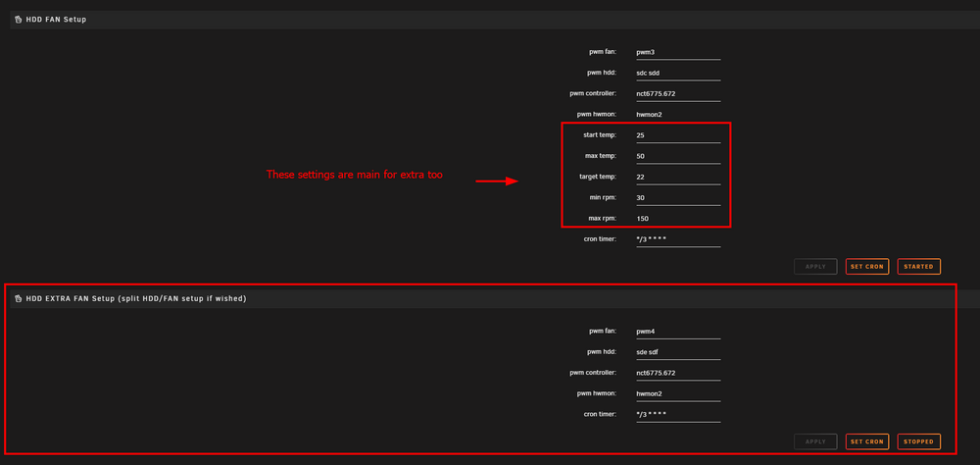Edit cron timer field in EXTRA FAN Setup
This screenshot has height=465, width=980.
click(678, 414)
